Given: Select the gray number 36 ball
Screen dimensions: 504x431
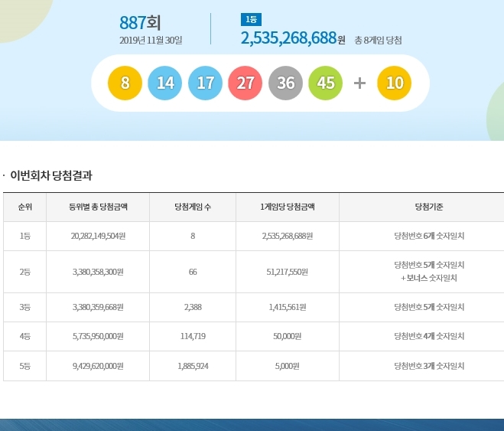Looking at the screenshot, I should 285,83.
